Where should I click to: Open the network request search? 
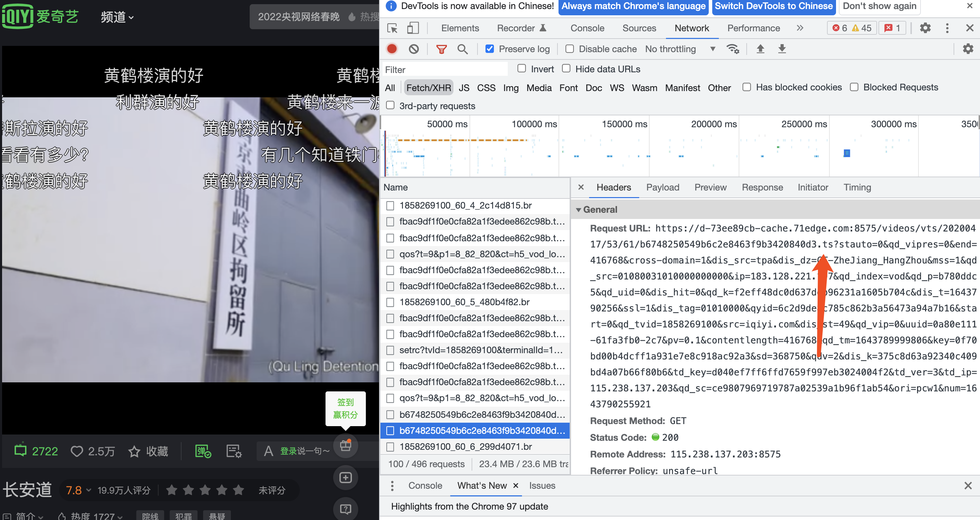pyautogui.click(x=463, y=49)
